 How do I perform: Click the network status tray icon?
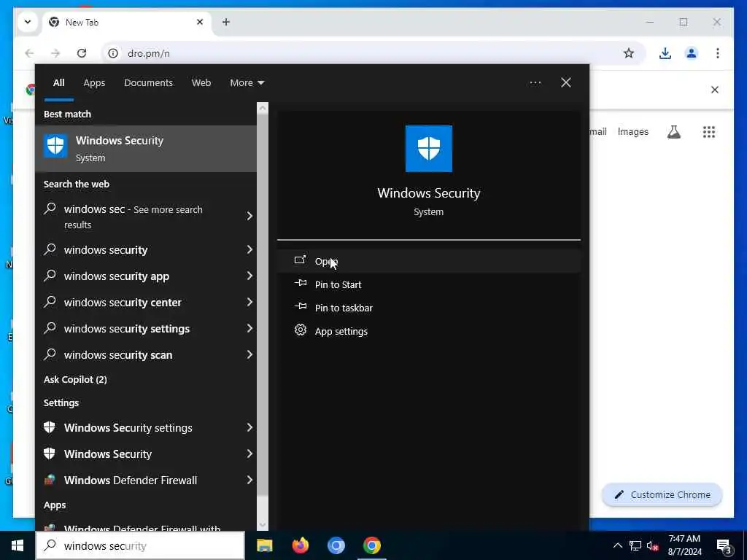[635, 545]
